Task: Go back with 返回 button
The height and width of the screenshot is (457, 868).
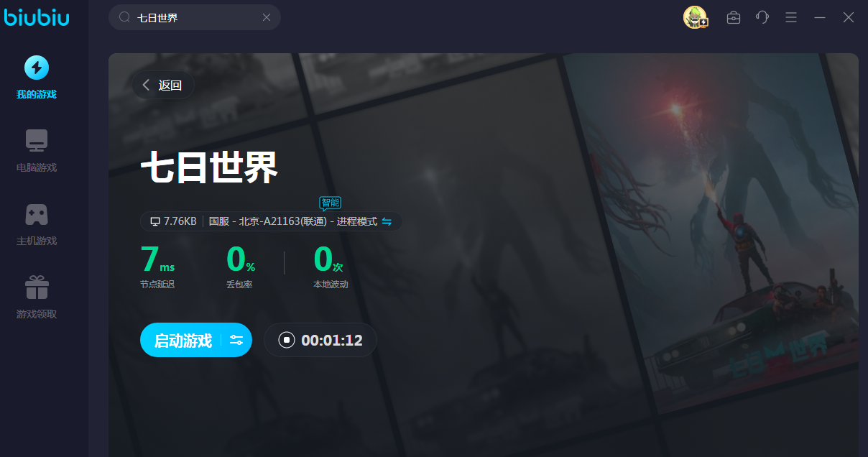Action: coord(163,85)
